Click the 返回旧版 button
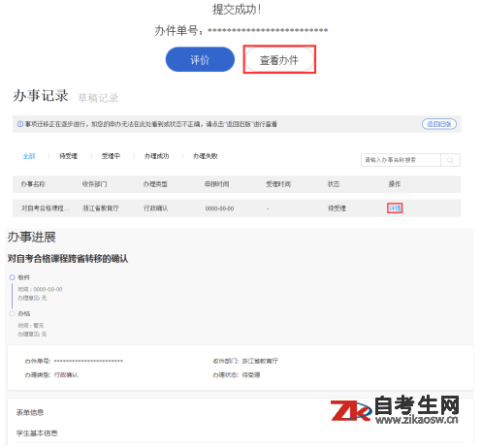This screenshot has height=448, width=482. pos(439,124)
